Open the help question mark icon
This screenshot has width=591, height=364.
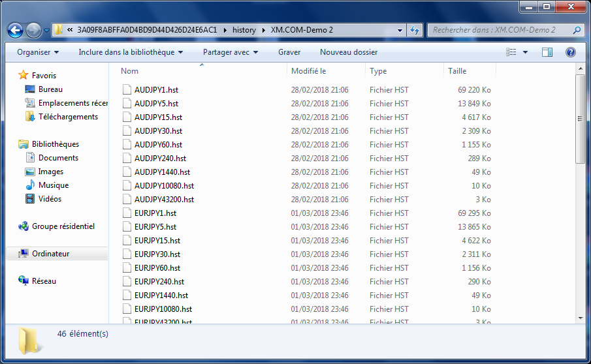(x=570, y=52)
